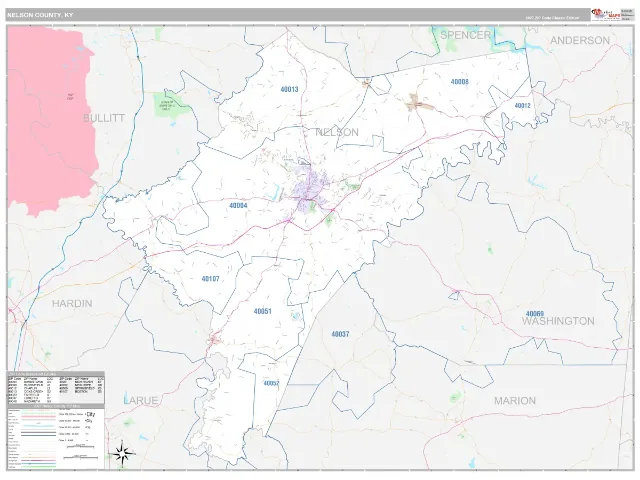Click the WASHINGTON county name label
640x480 pixels.
click(x=558, y=321)
